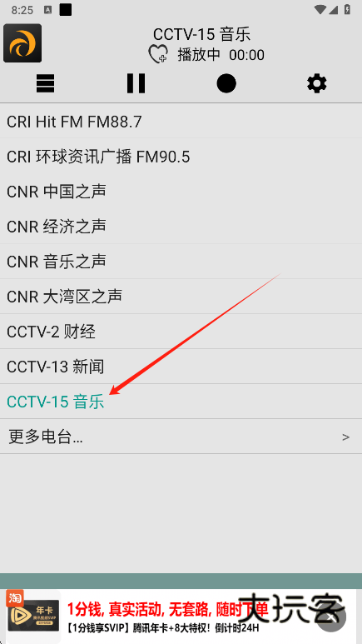
Task: Select CNR 大湾区之声 from the list
Action: pyautogui.click(x=181, y=296)
